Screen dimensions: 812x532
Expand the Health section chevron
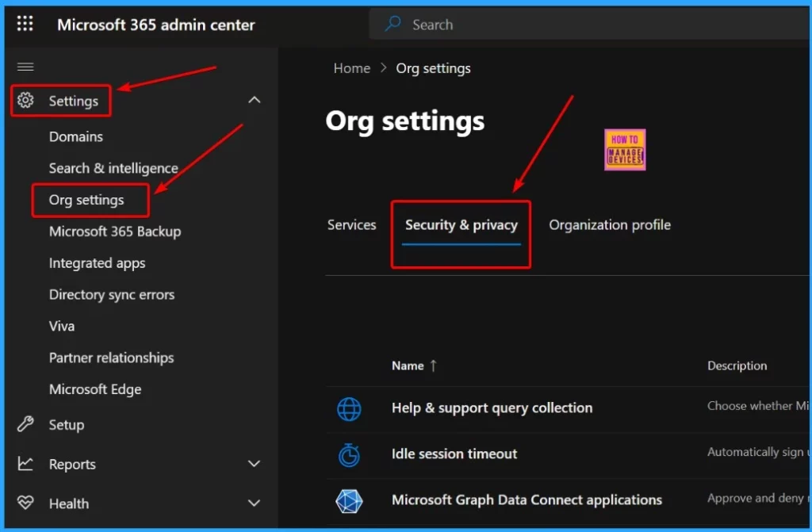click(x=255, y=503)
